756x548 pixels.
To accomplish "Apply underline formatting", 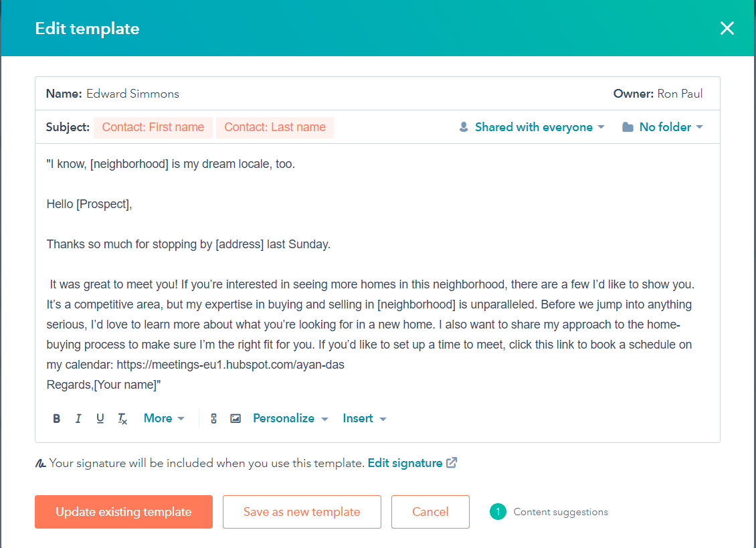I will coord(100,418).
